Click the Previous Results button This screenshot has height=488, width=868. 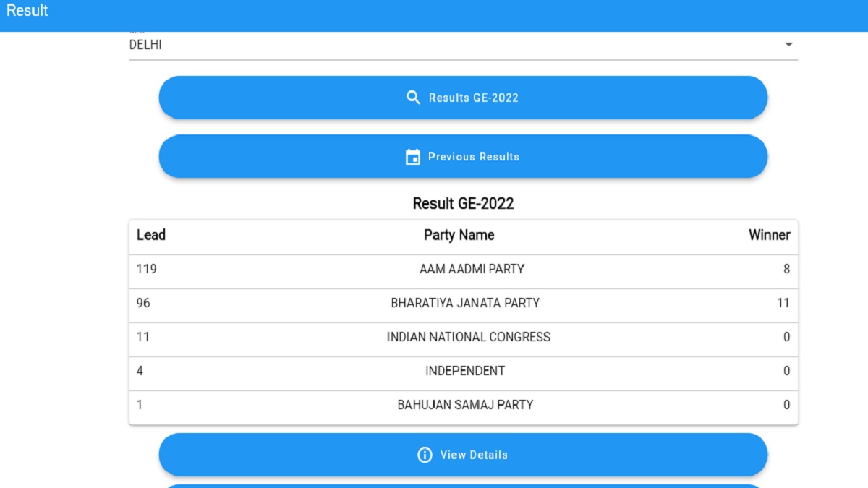point(463,156)
